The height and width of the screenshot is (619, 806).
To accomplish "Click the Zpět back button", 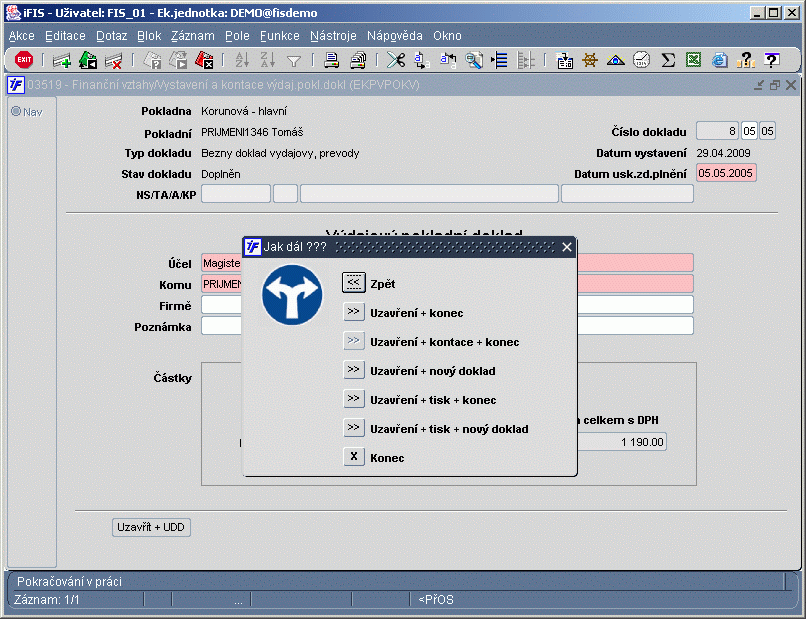I will (354, 282).
